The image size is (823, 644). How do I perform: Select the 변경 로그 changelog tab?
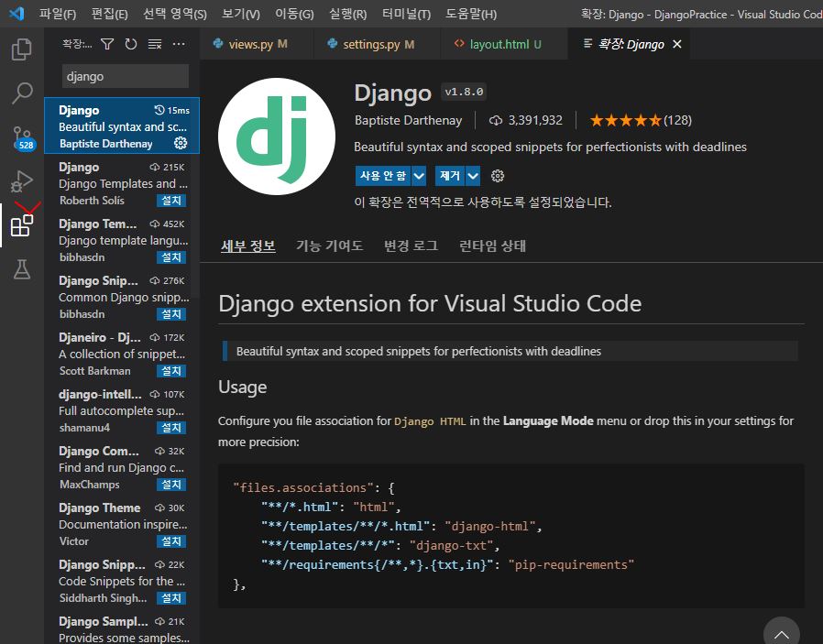pos(411,246)
